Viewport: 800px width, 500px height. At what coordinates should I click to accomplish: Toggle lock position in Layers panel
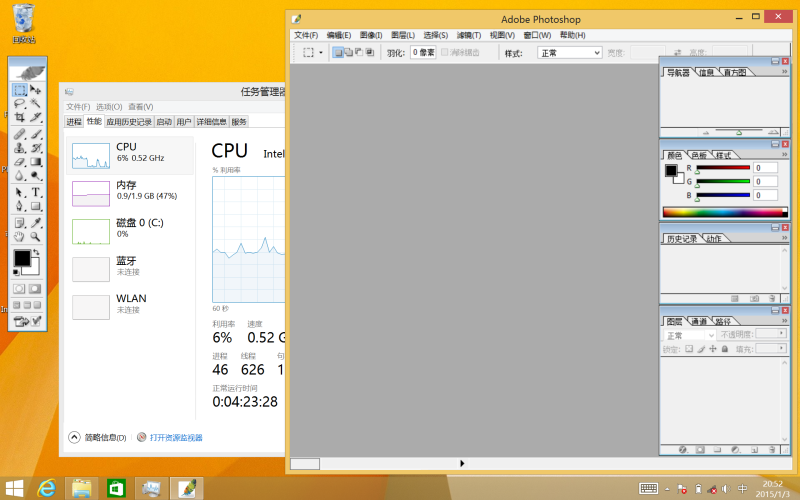pyautogui.click(x=713, y=349)
